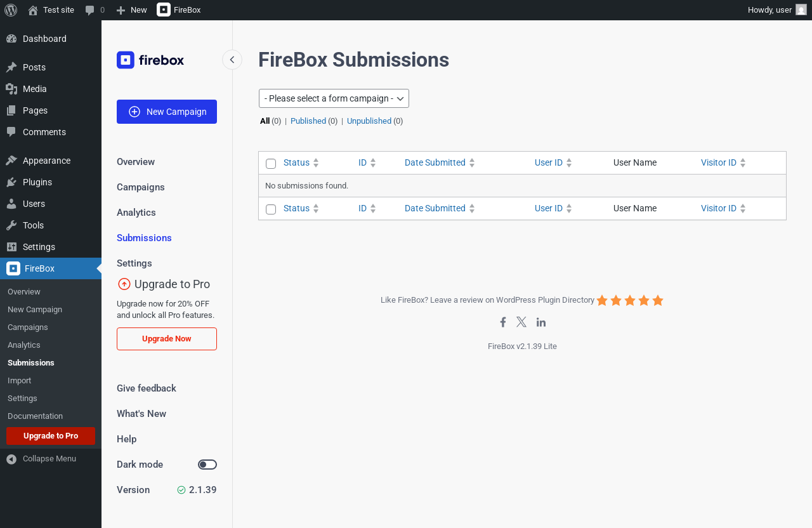Open the Media library menu item
This screenshot has height=528, width=812.
51,89
